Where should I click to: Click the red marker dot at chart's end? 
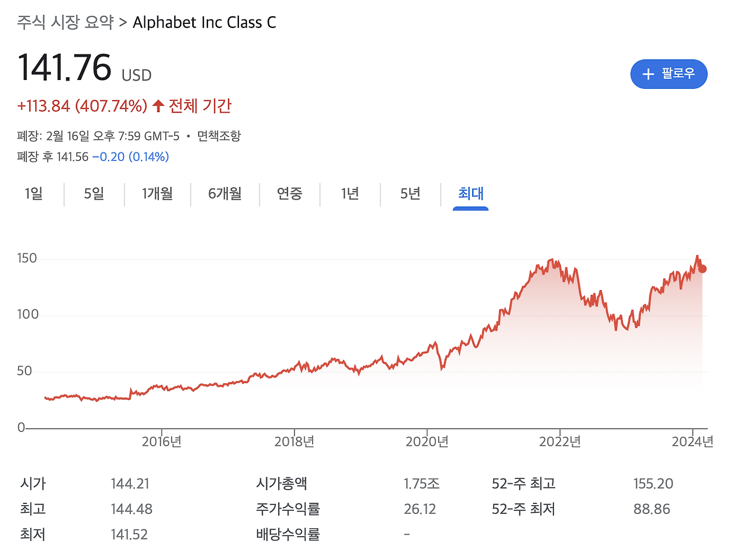[x=701, y=269]
